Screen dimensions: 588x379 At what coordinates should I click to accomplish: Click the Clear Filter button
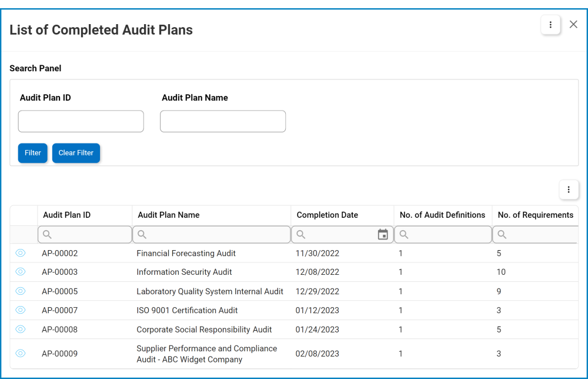[76, 153]
